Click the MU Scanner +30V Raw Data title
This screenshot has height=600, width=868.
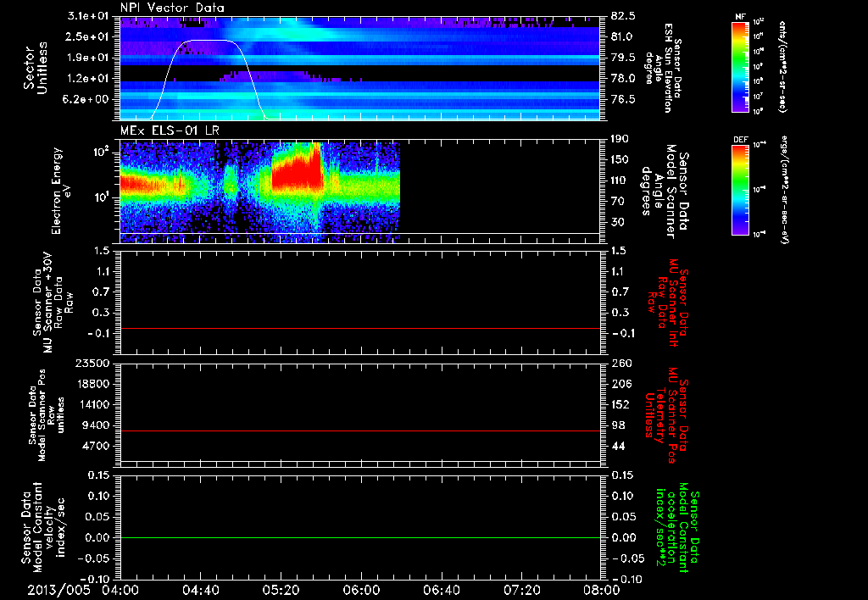tap(53, 303)
